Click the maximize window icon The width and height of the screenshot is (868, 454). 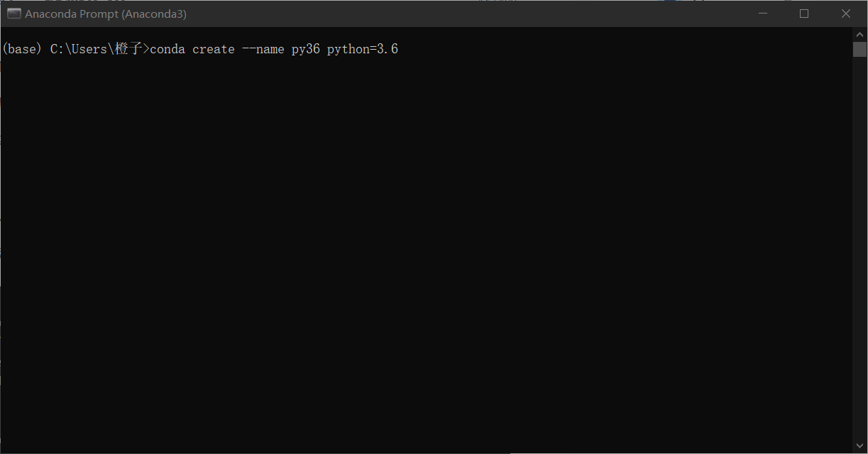(804, 13)
